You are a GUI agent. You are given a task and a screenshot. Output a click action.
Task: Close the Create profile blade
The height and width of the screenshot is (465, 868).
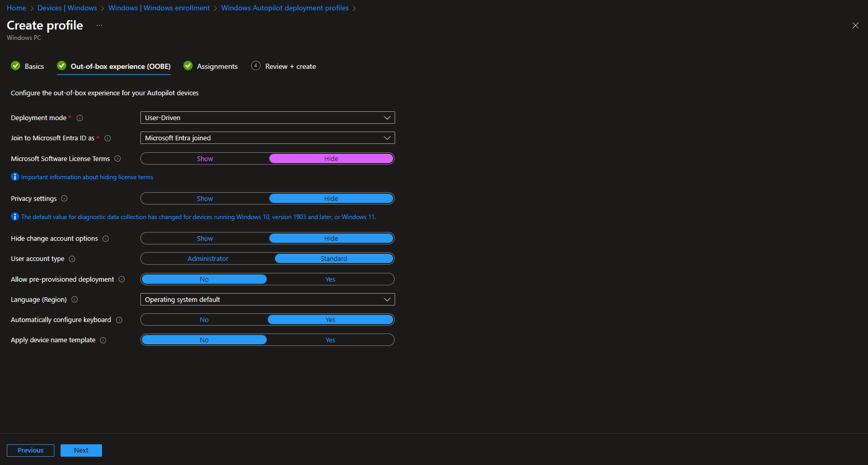coord(856,25)
